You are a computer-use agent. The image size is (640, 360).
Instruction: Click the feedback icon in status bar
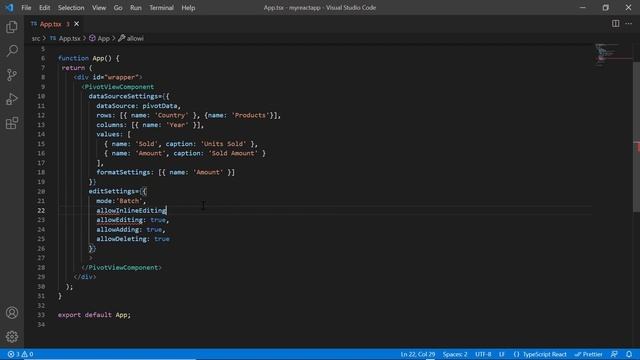click(614, 354)
